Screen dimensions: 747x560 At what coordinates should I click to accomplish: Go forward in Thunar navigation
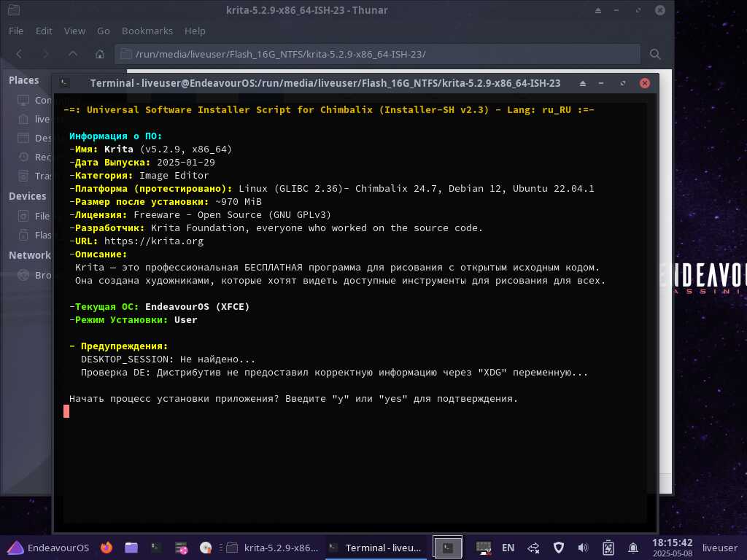tap(46, 54)
